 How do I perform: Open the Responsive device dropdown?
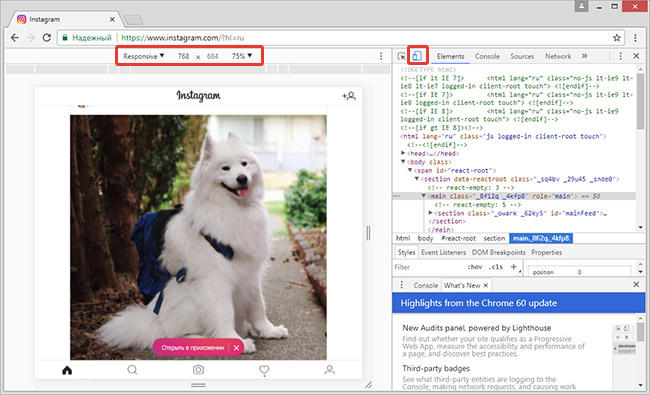tap(143, 56)
